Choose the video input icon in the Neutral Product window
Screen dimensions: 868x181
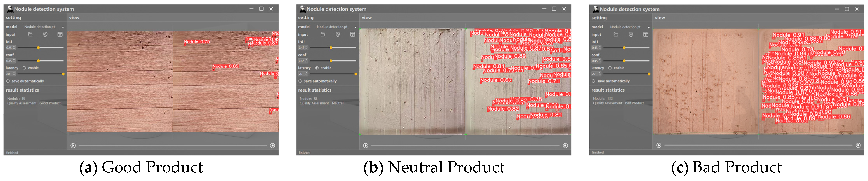tap(352, 34)
